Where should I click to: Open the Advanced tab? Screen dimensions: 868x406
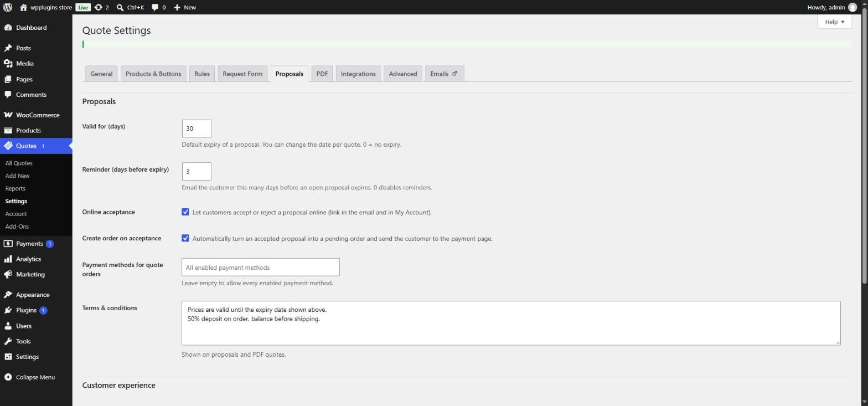click(x=402, y=74)
